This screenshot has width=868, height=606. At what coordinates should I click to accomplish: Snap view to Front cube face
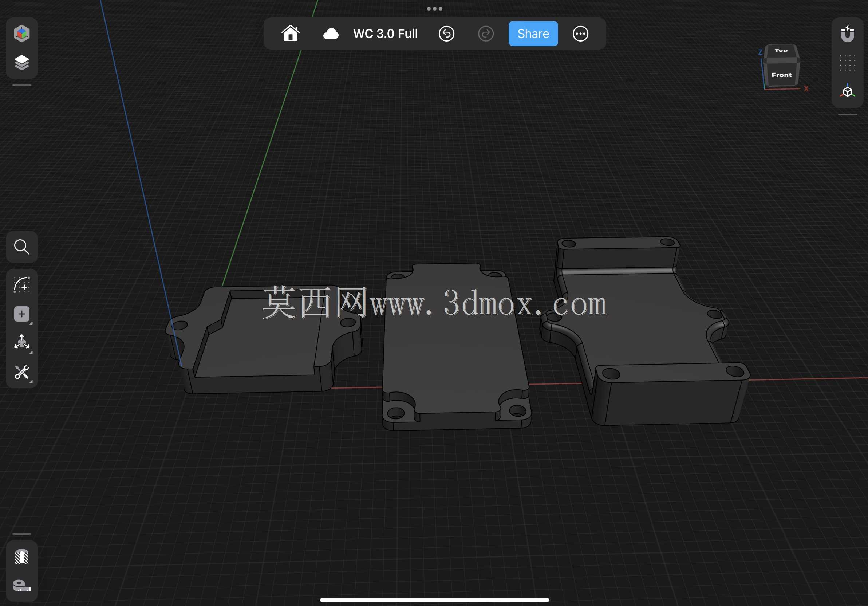click(781, 75)
